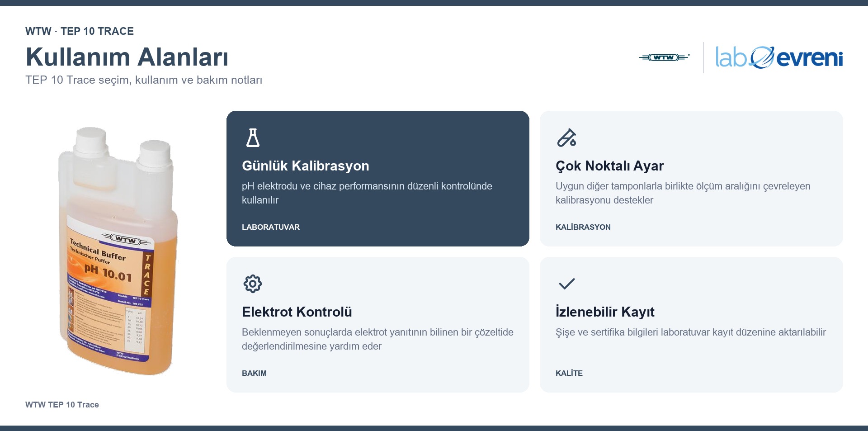Open the lab evreni logo
The image size is (868, 431).
coord(779,57)
